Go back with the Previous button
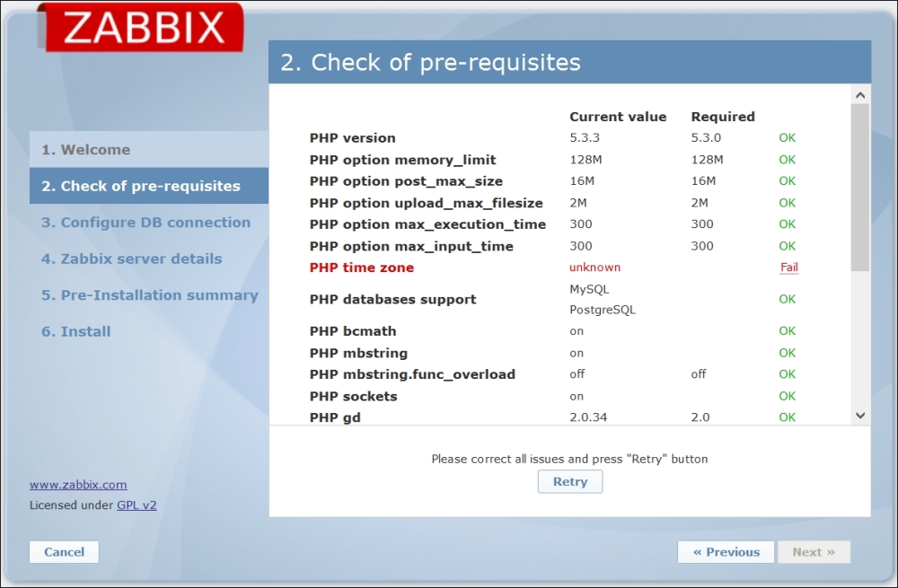This screenshot has height=588, width=898. pos(726,552)
